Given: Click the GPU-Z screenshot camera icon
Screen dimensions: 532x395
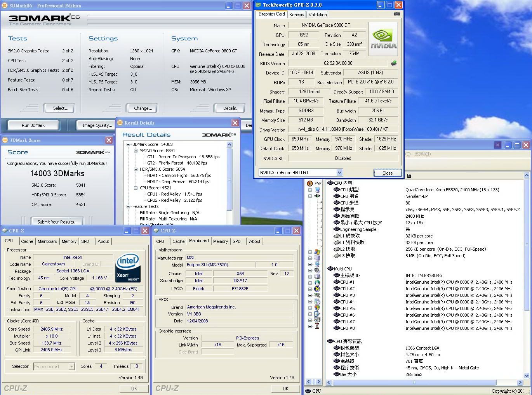Looking at the screenshot, I should pyautogui.click(x=396, y=14).
